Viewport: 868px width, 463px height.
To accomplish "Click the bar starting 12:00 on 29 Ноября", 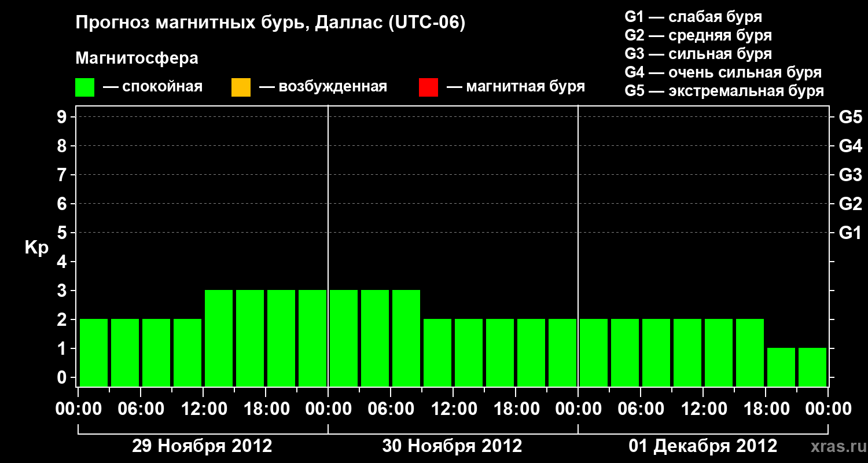I will click(219, 338).
